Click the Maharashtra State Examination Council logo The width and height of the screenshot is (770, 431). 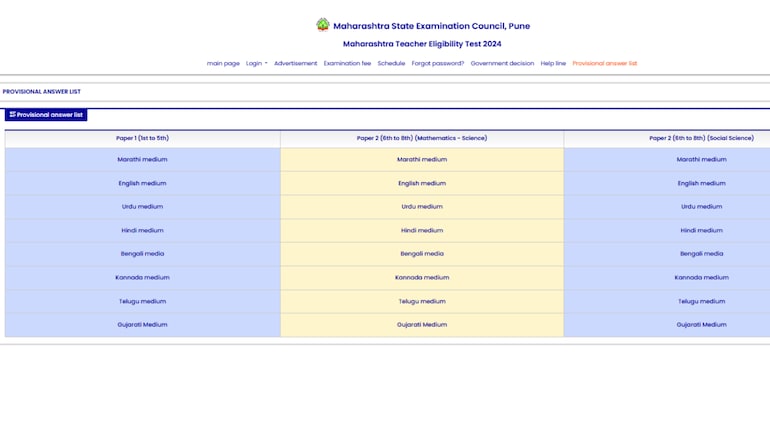point(322,25)
